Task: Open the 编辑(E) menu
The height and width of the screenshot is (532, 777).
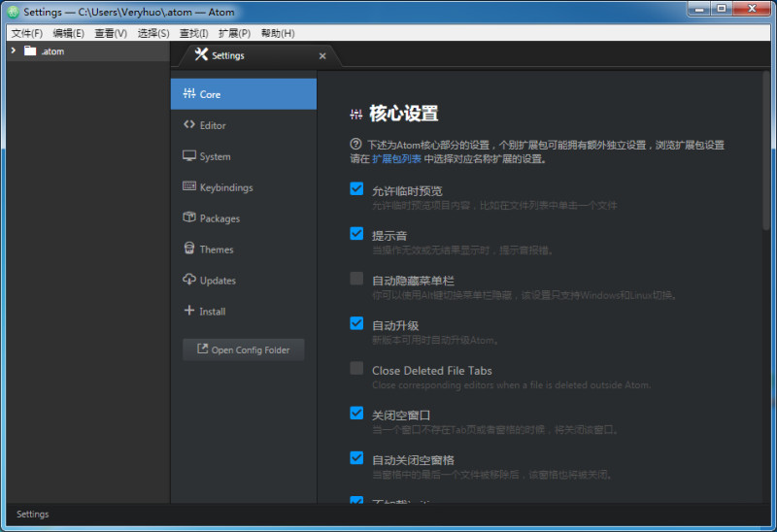Action: (x=68, y=33)
